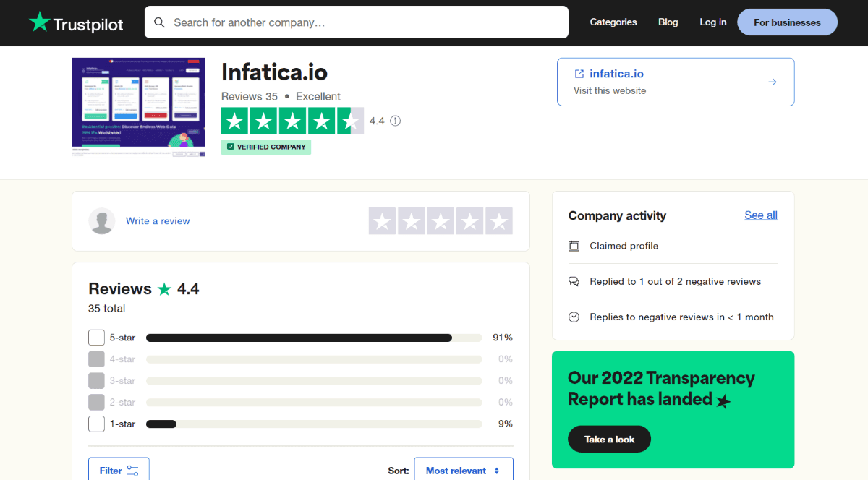Click the Infatica website thumbnail image
The height and width of the screenshot is (480, 868).
(138, 107)
